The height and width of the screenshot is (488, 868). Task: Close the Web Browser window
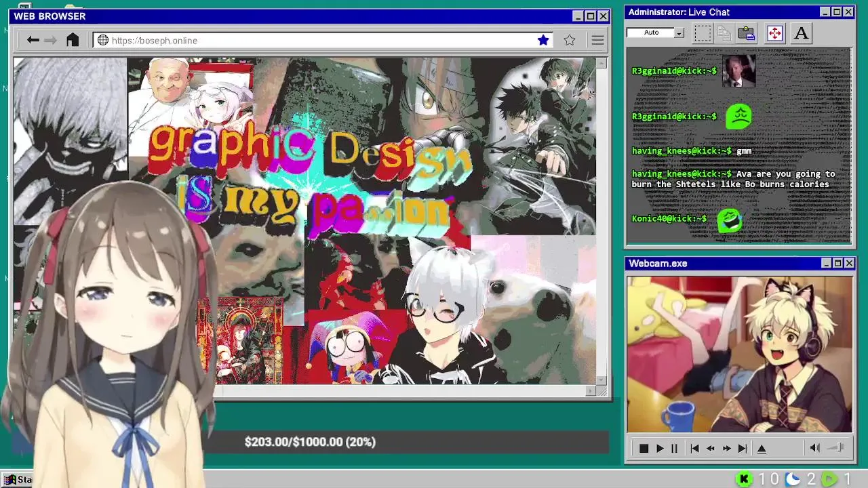(x=603, y=16)
